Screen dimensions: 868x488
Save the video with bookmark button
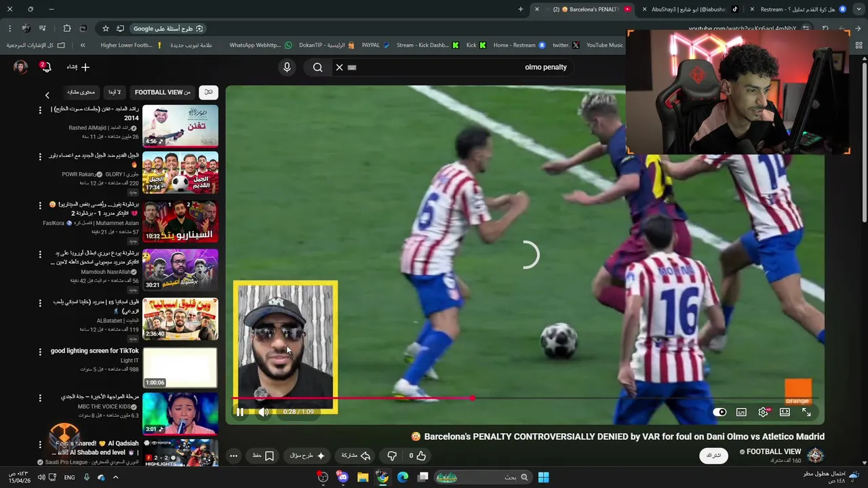263,456
